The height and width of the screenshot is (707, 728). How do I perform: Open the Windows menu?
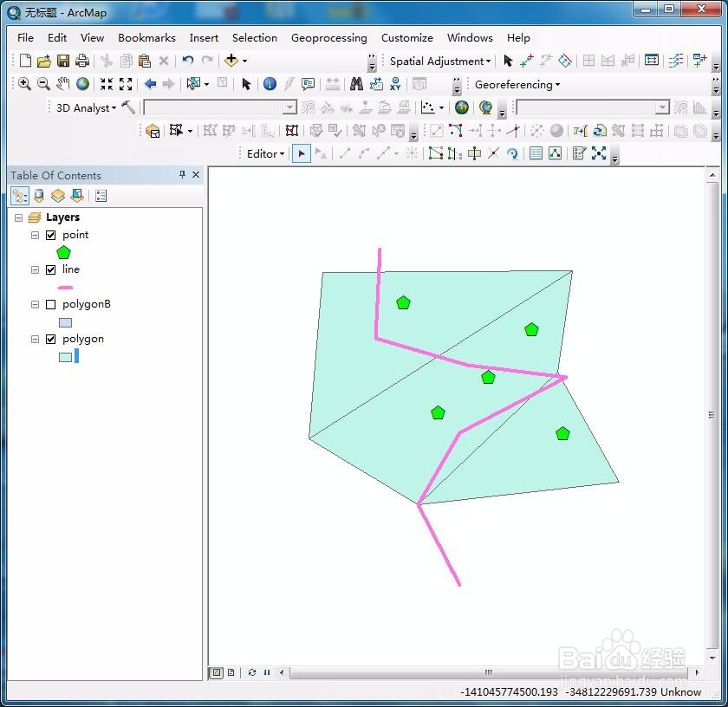pyautogui.click(x=470, y=37)
